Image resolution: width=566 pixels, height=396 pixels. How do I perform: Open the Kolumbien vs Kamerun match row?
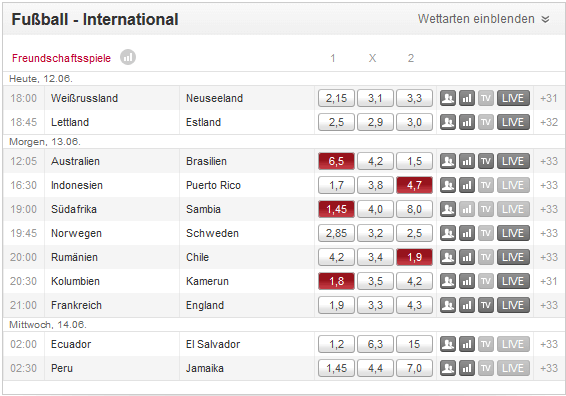(159, 281)
